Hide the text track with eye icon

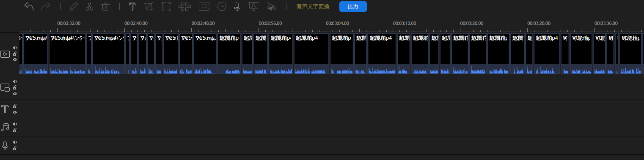pyautogui.click(x=15, y=112)
